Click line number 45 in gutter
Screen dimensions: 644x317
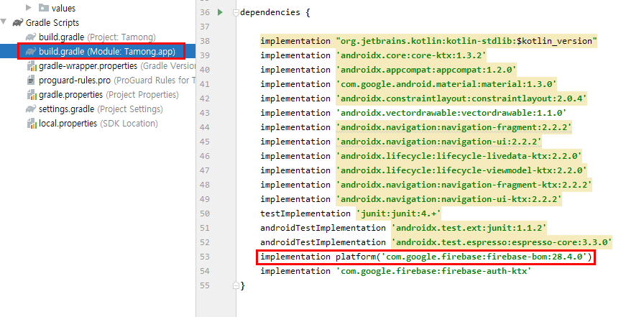pos(205,142)
